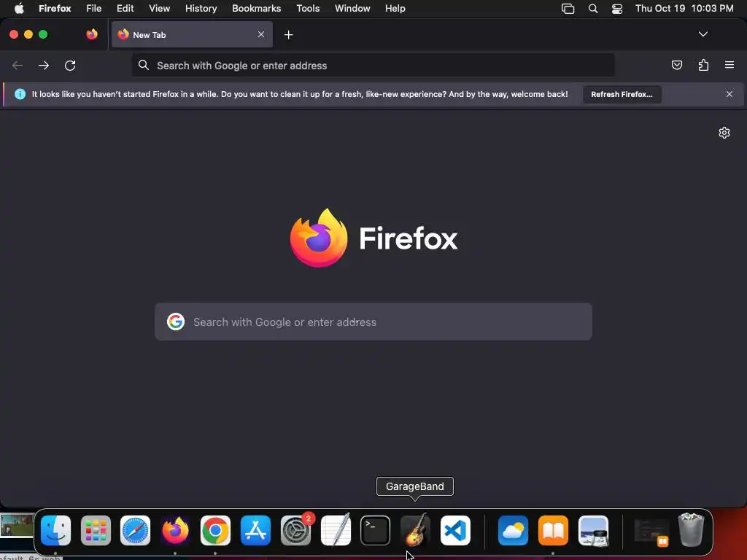Launch Google Chrome from the dock

[x=215, y=531]
